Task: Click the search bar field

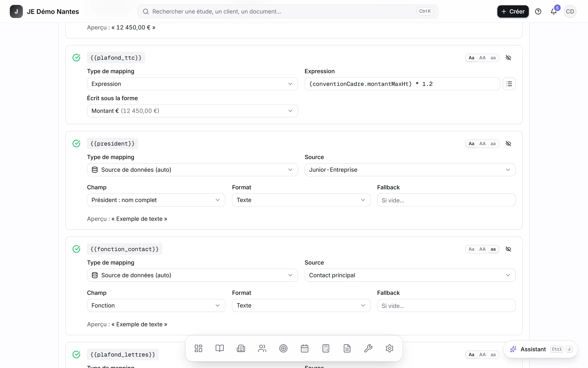Action: click(x=288, y=11)
